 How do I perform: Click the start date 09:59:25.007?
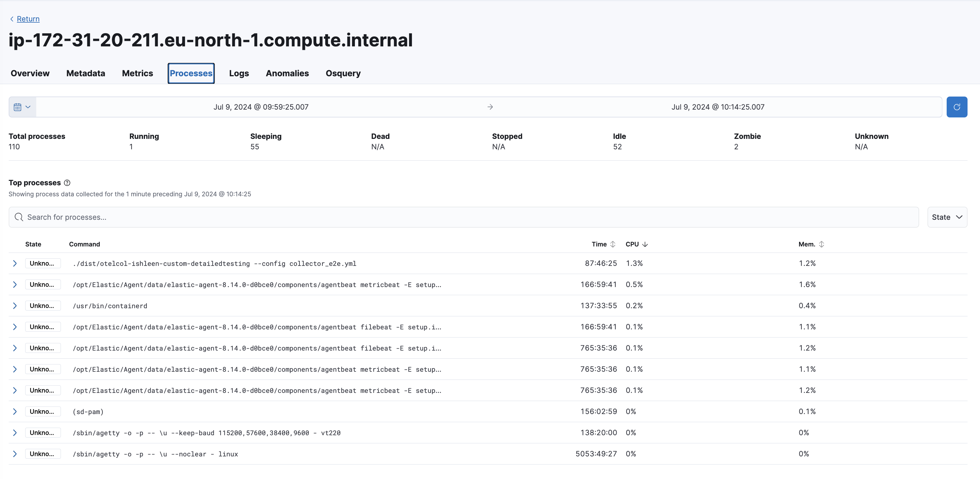pyautogui.click(x=261, y=107)
